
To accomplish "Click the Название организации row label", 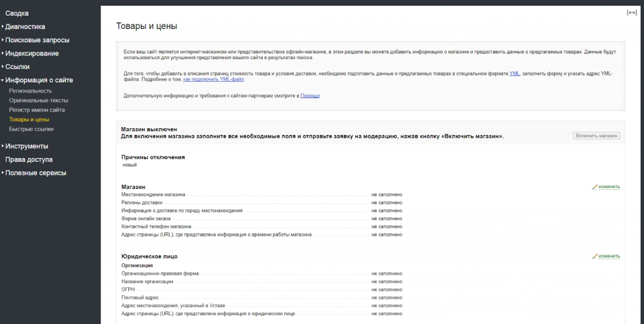I will pyautogui.click(x=147, y=282).
